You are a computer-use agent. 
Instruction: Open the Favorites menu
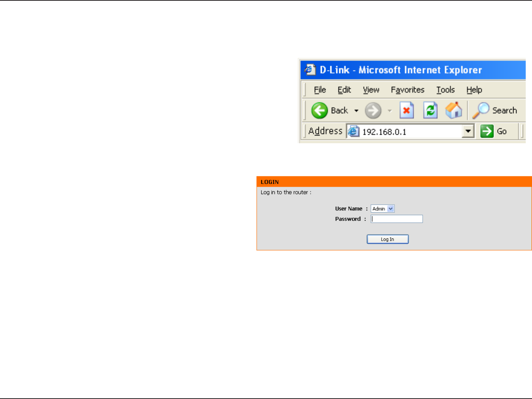(407, 90)
